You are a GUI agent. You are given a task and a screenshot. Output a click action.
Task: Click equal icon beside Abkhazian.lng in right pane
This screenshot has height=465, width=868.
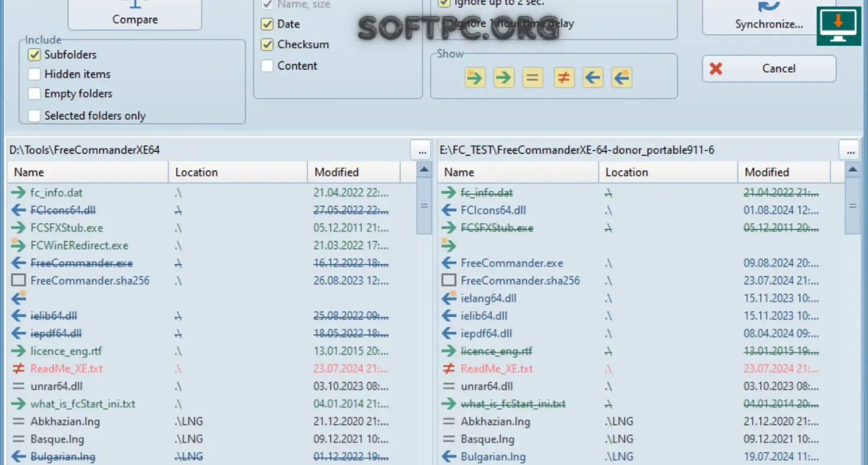(449, 421)
